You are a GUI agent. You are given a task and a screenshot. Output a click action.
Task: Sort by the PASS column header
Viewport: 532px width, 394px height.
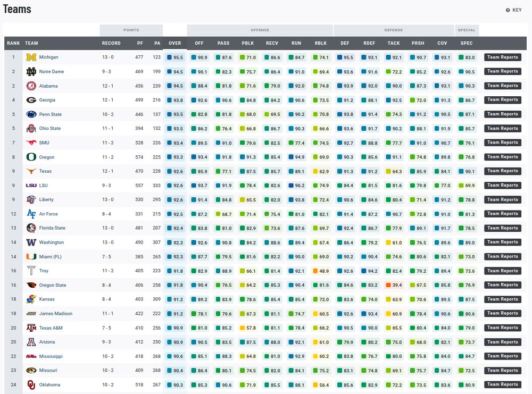click(x=223, y=43)
